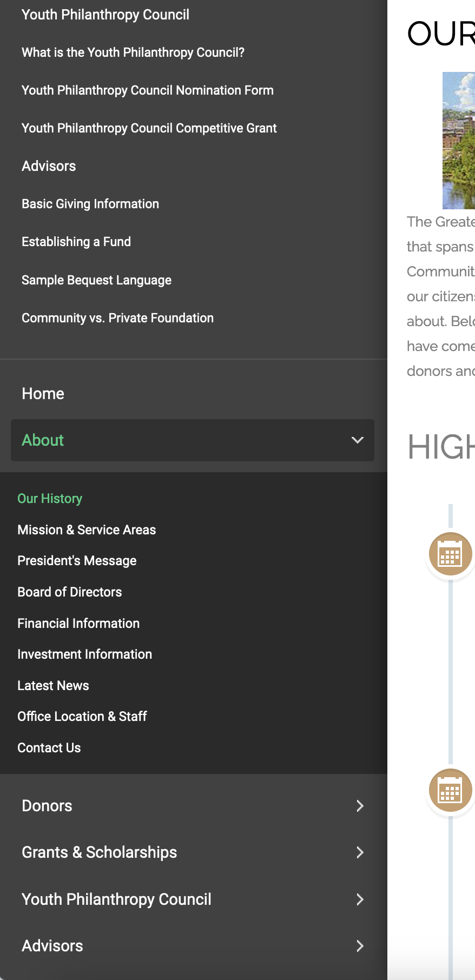View Financial Information page

click(78, 624)
